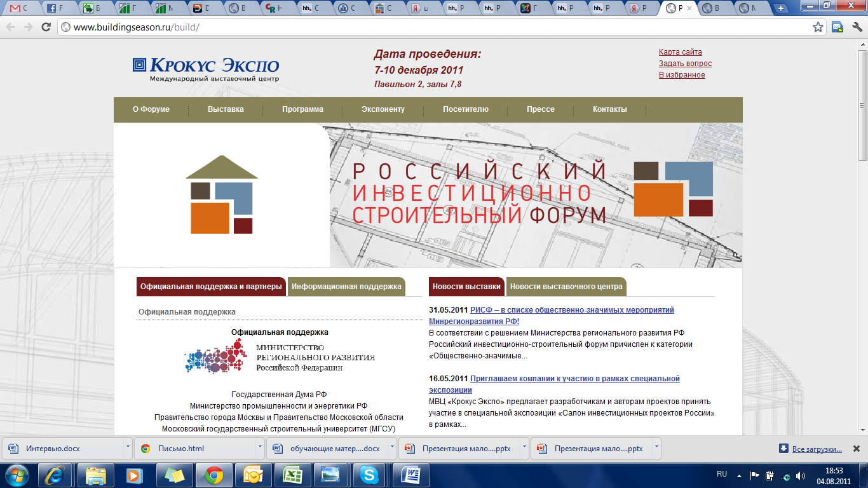This screenshot has width=868, height=488.
Task: Open the О Форуме menu
Action: (x=151, y=109)
